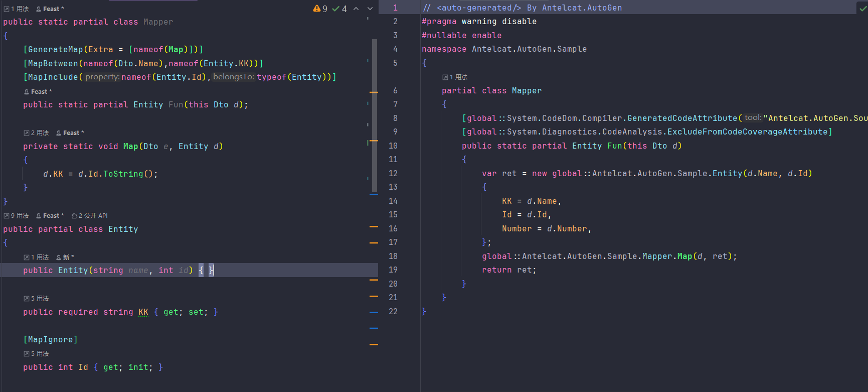Click line number 1 in the right gutter
The image size is (868, 392).
[395, 8]
